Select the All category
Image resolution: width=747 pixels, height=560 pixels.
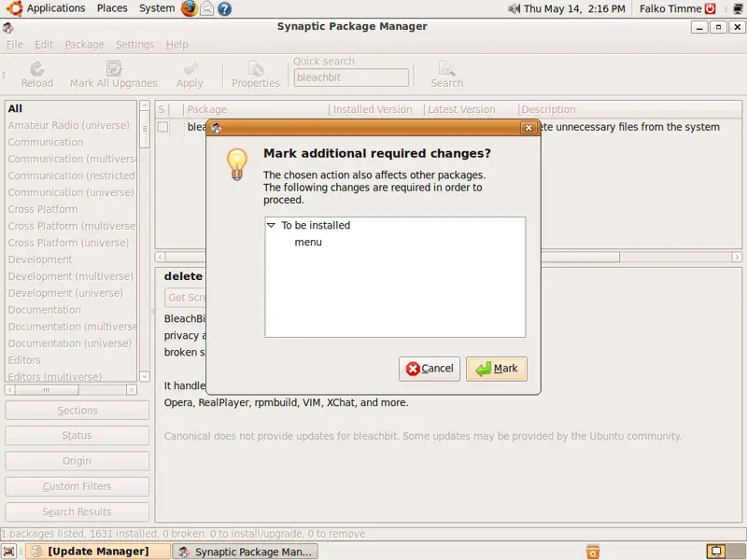pos(15,108)
